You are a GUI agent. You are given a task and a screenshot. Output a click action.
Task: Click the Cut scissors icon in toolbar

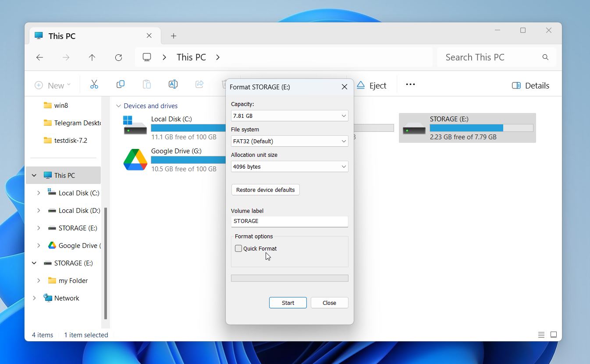[94, 85]
